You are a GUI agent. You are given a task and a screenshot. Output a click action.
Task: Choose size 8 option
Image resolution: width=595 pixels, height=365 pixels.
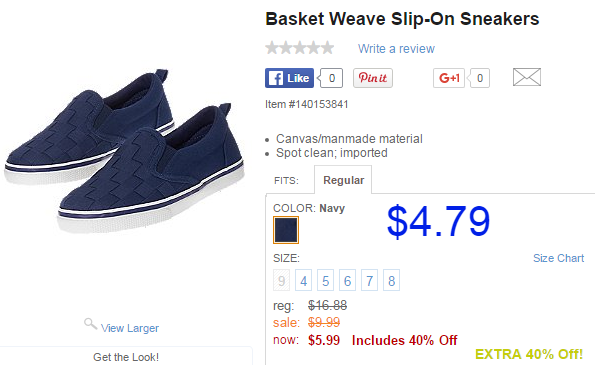(x=391, y=280)
